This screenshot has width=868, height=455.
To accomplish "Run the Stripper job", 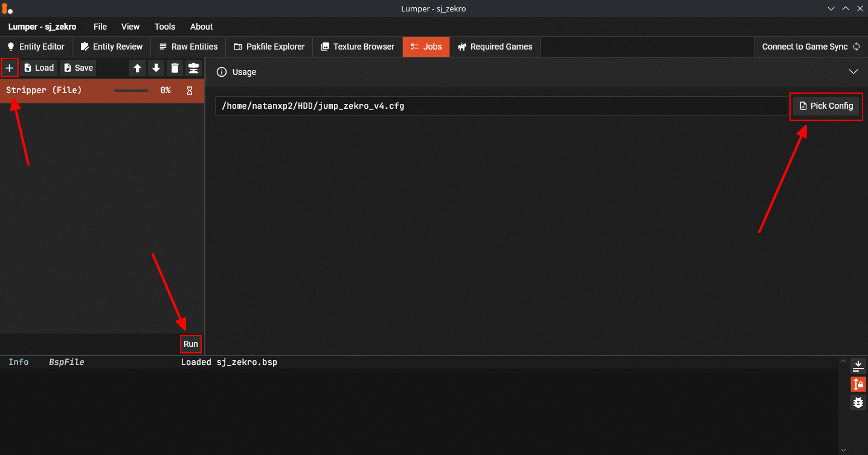I will [x=190, y=344].
